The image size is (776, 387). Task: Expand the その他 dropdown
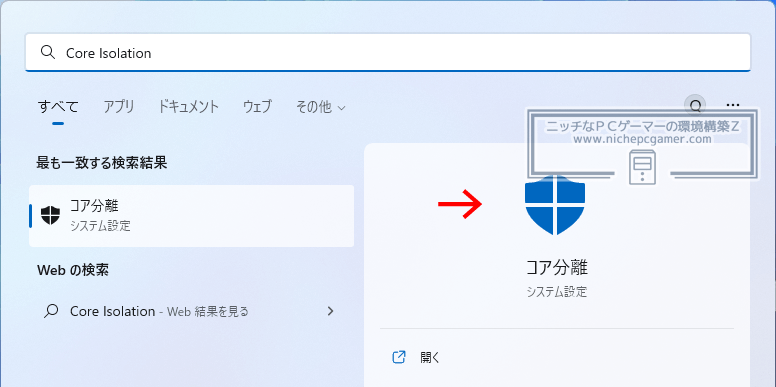[x=321, y=106]
